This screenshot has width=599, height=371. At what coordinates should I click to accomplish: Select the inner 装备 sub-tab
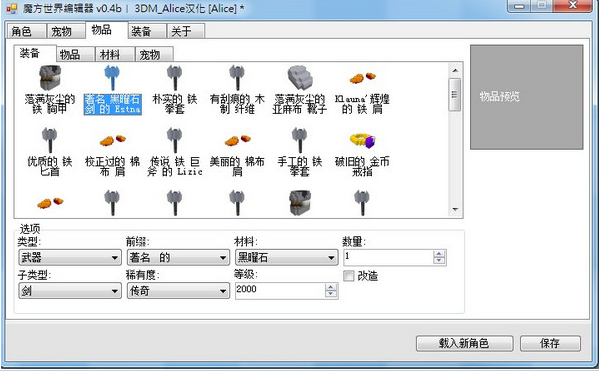click(x=35, y=53)
